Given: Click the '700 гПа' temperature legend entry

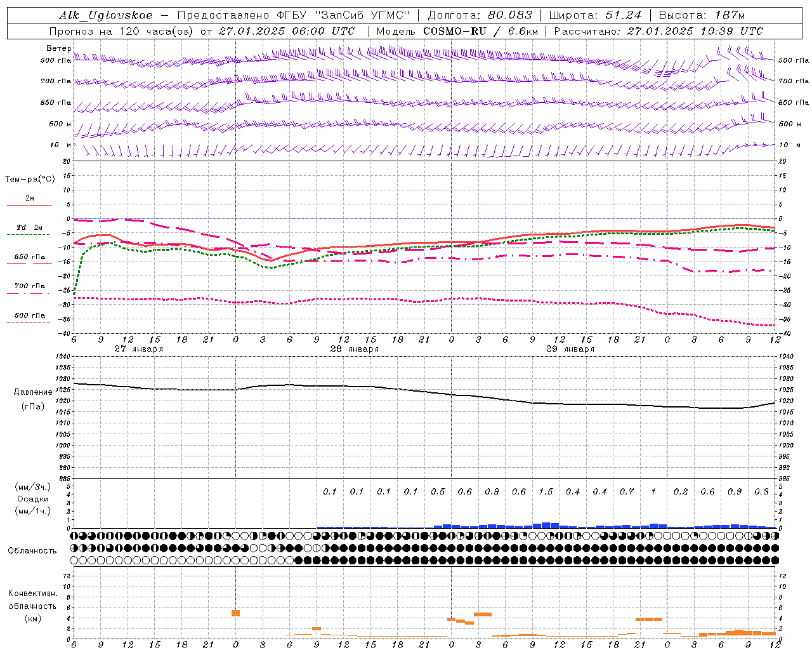Looking at the screenshot, I should 30,286.
